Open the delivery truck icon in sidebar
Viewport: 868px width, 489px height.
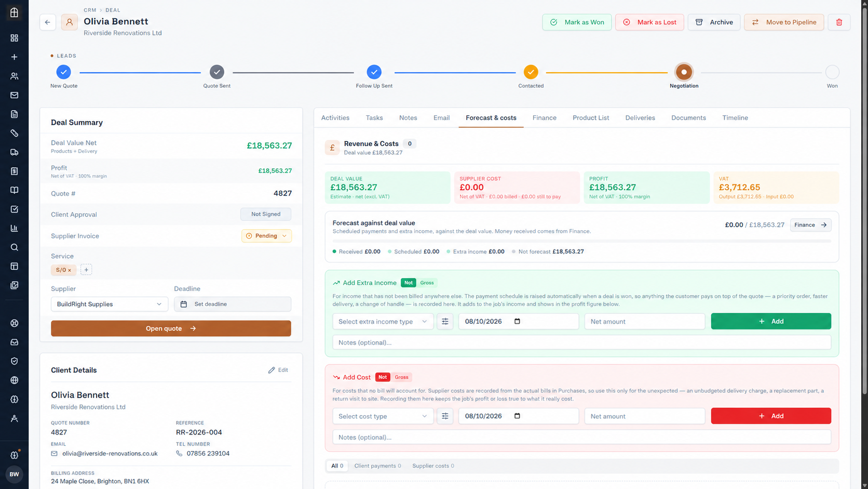click(x=14, y=152)
